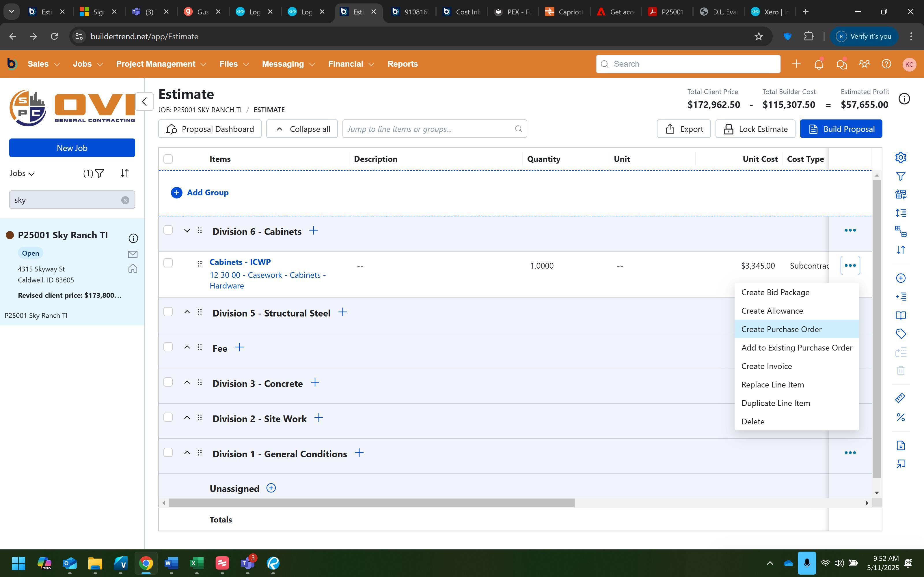Click the tag icon in right toolbar
The height and width of the screenshot is (577, 924).
[901, 334]
